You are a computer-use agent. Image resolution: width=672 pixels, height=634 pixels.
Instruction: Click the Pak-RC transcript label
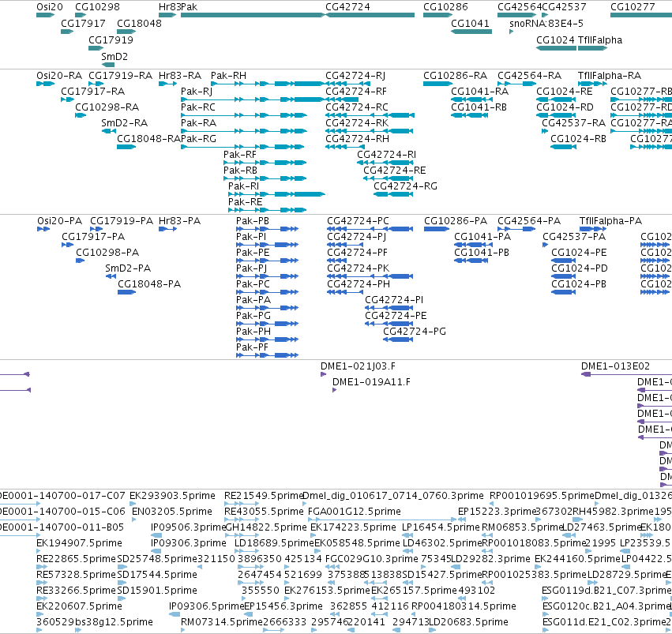pyautogui.click(x=198, y=107)
